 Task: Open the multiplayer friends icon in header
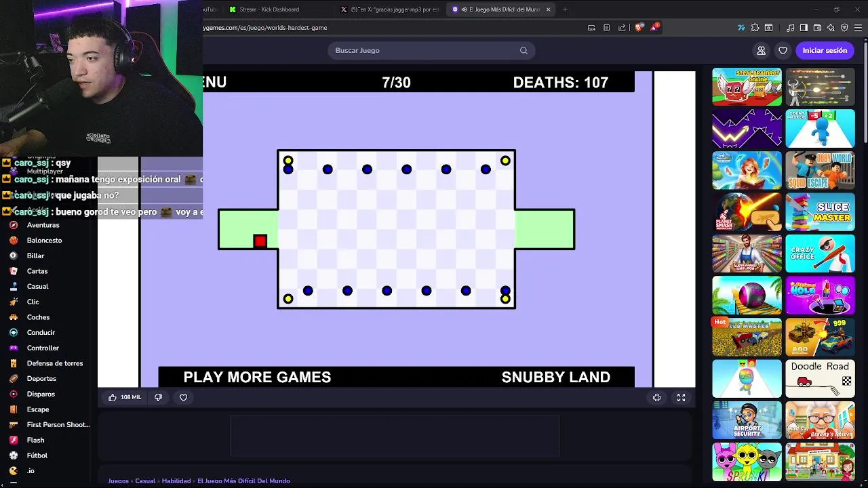(762, 50)
